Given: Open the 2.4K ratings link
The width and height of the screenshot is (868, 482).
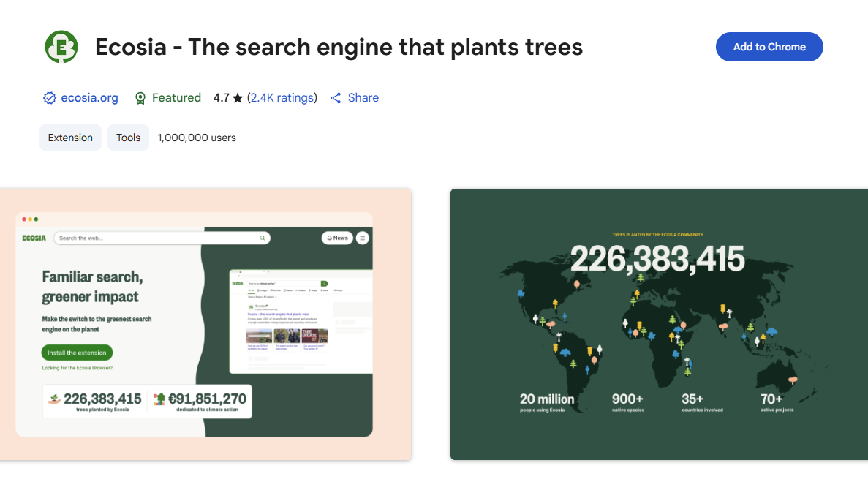Looking at the screenshot, I should point(282,98).
